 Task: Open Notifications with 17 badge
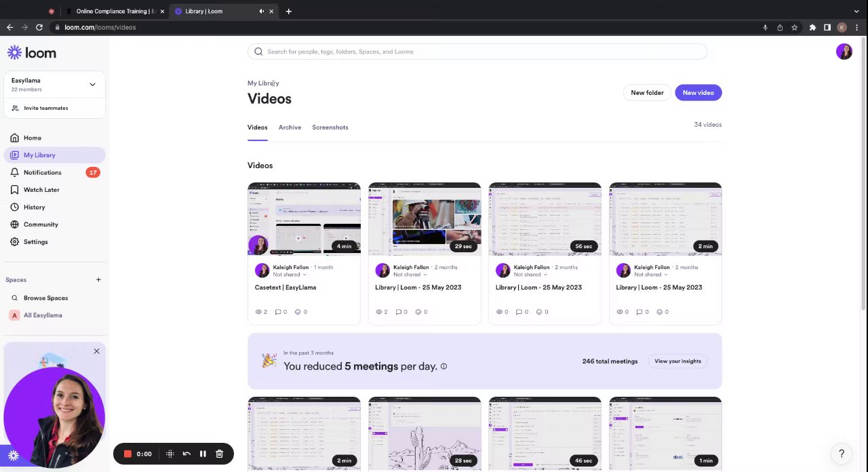(x=54, y=172)
